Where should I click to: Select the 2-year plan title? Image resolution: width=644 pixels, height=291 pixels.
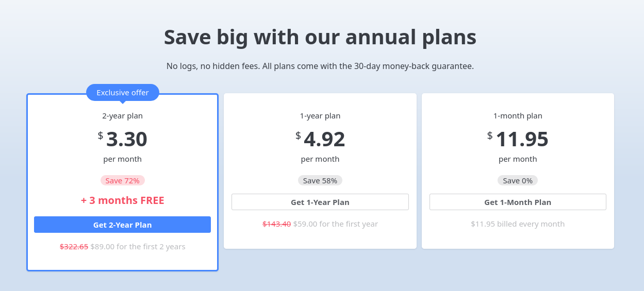click(123, 116)
